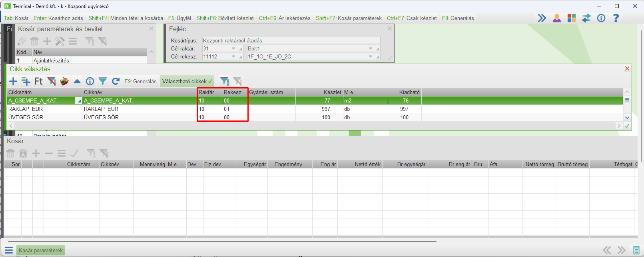
Task: Toggle the Választható cikkek filter
Action: pyautogui.click(x=187, y=81)
